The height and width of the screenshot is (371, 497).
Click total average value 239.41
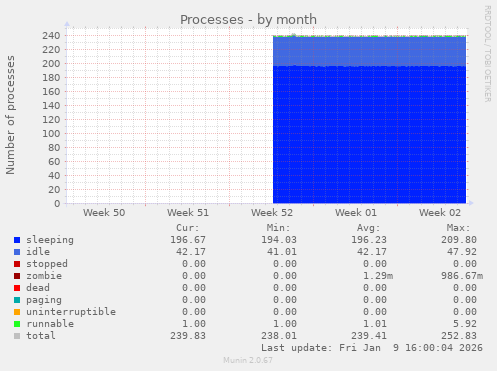(x=369, y=336)
